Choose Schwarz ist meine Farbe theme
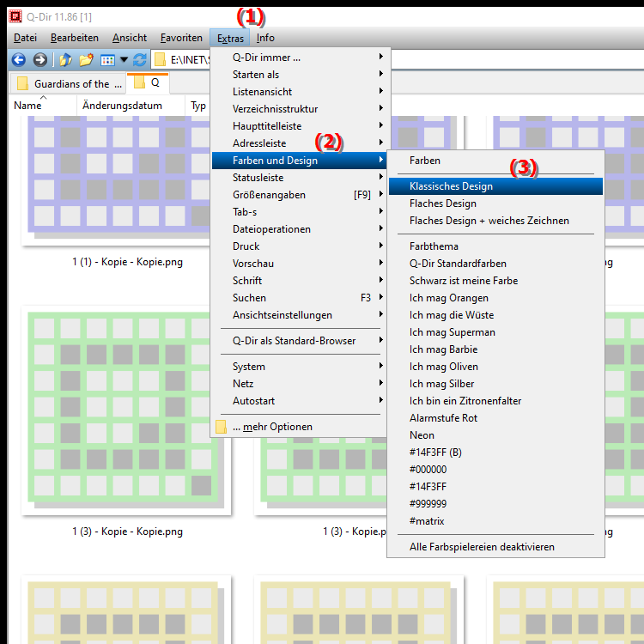The width and height of the screenshot is (644, 644). 495,281
